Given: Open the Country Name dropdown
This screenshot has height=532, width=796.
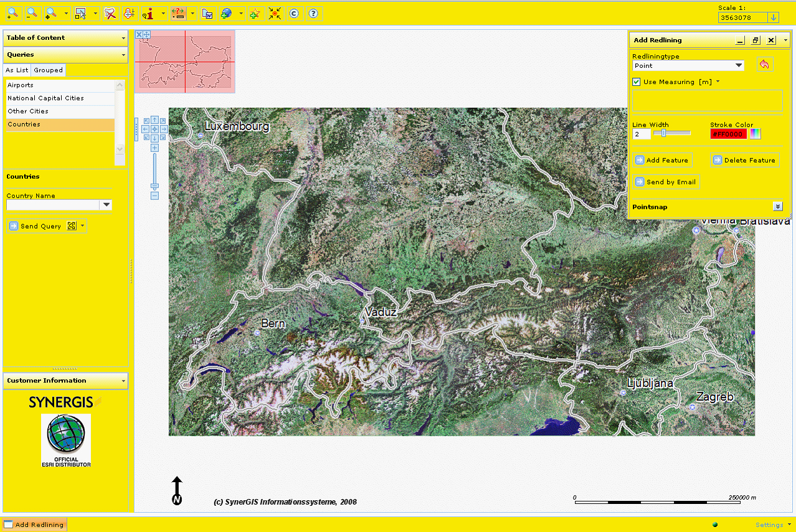Looking at the screenshot, I should click(106, 205).
